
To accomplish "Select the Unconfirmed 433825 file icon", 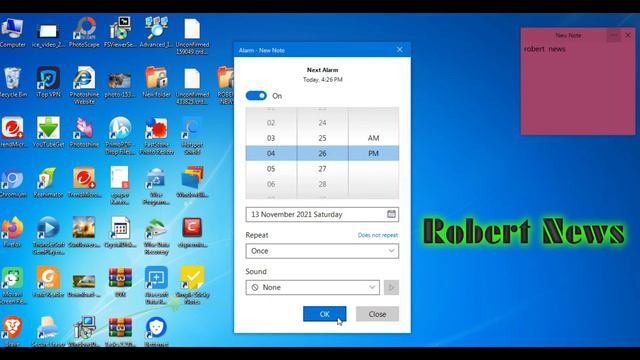I will (x=192, y=86).
